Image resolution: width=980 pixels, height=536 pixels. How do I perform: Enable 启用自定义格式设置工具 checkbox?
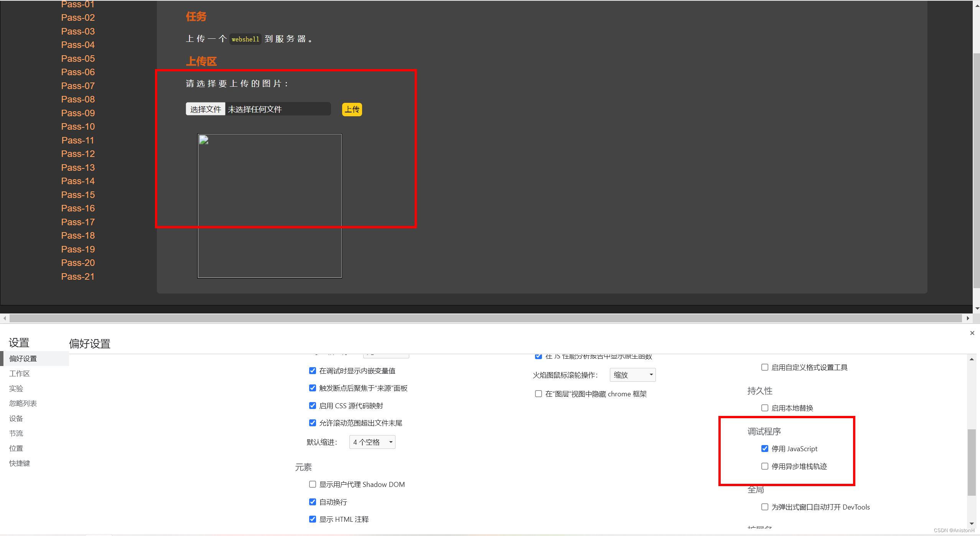[764, 367]
